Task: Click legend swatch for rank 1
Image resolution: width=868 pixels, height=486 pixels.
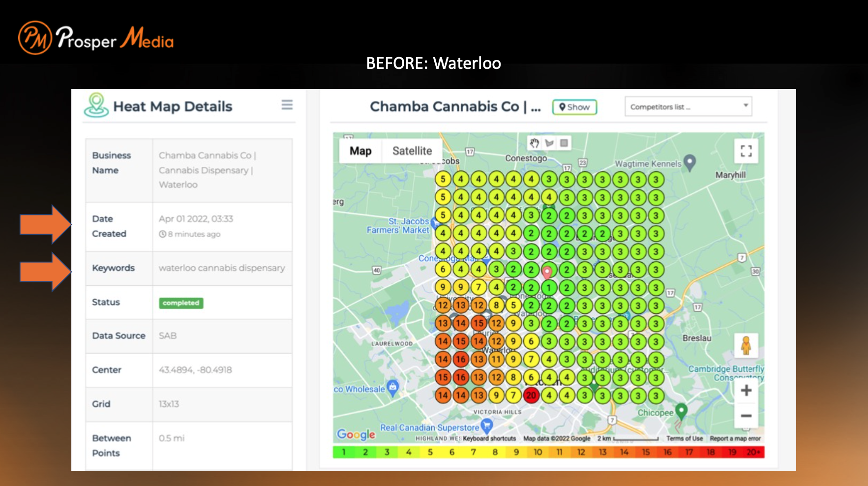Action: 344,452
